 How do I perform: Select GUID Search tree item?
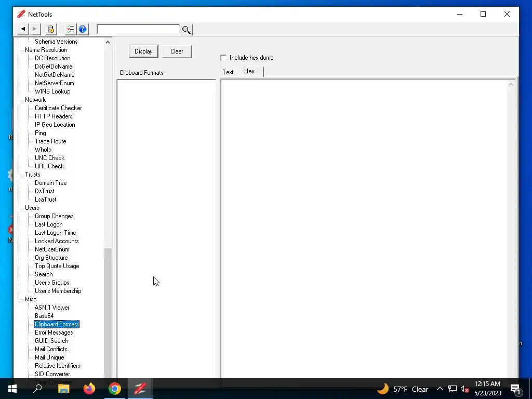pyautogui.click(x=51, y=341)
